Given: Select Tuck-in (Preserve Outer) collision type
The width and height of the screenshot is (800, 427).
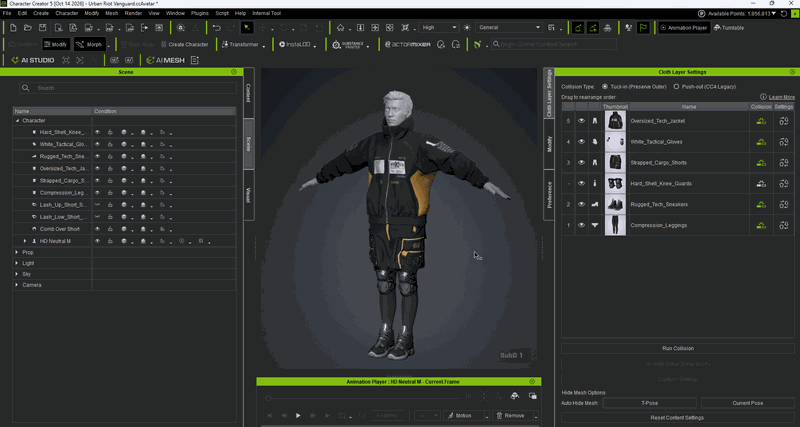Looking at the screenshot, I should coord(605,87).
